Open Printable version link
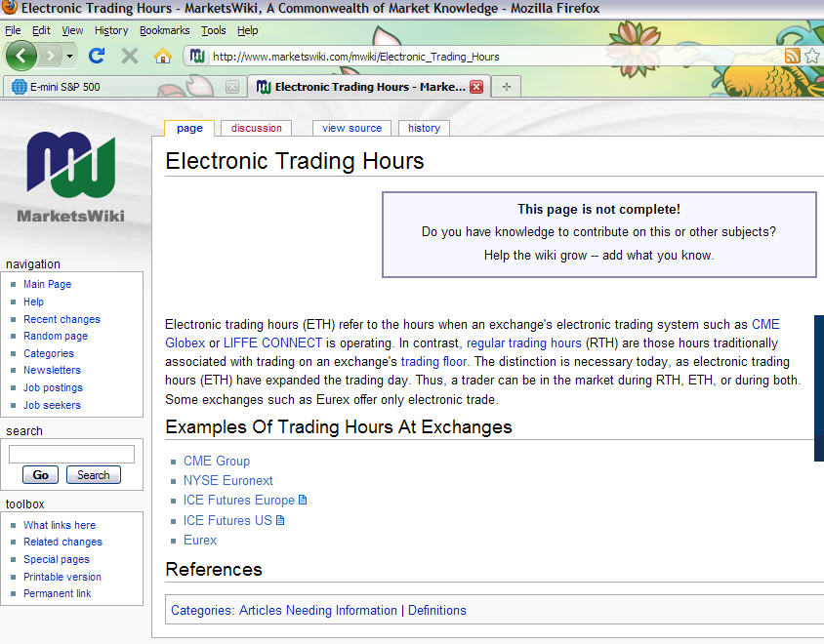824x644 pixels. pyautogui.click(x=62, y=577)
